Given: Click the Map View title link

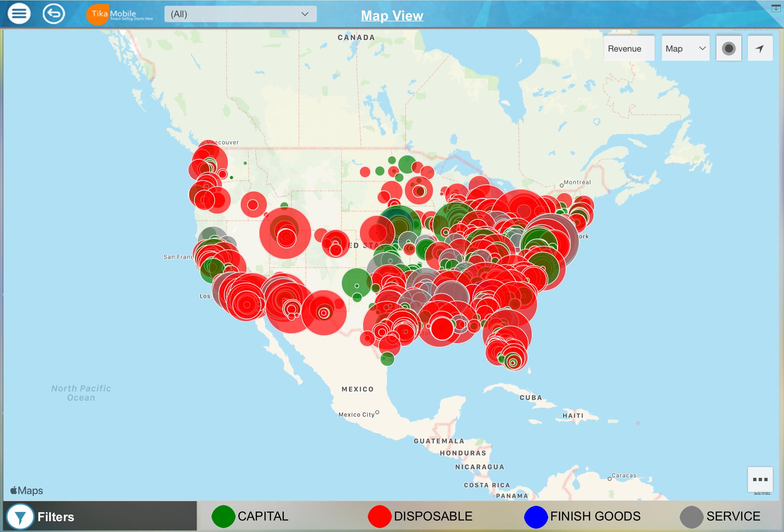Looking at the screenshot, I should 392,15.
